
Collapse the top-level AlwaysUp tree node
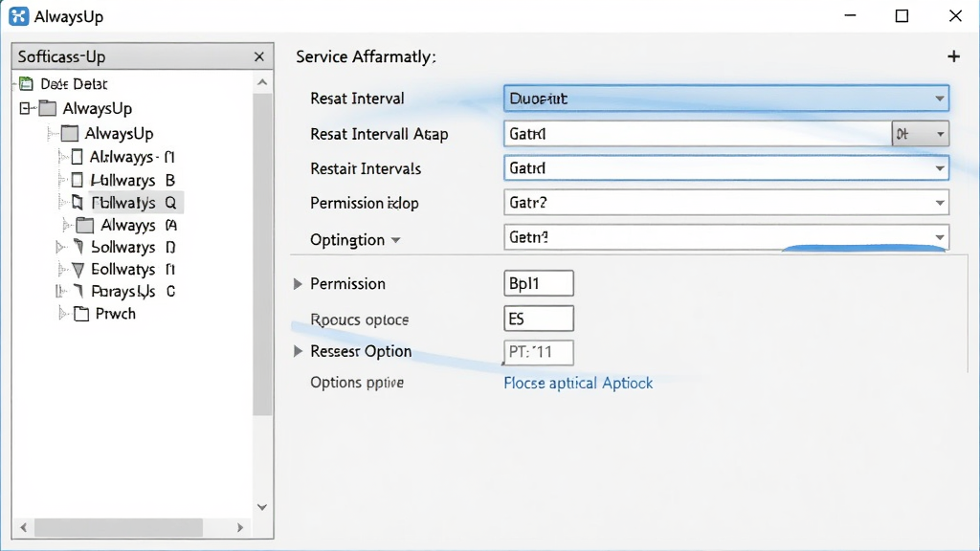[x=25, y=108]
